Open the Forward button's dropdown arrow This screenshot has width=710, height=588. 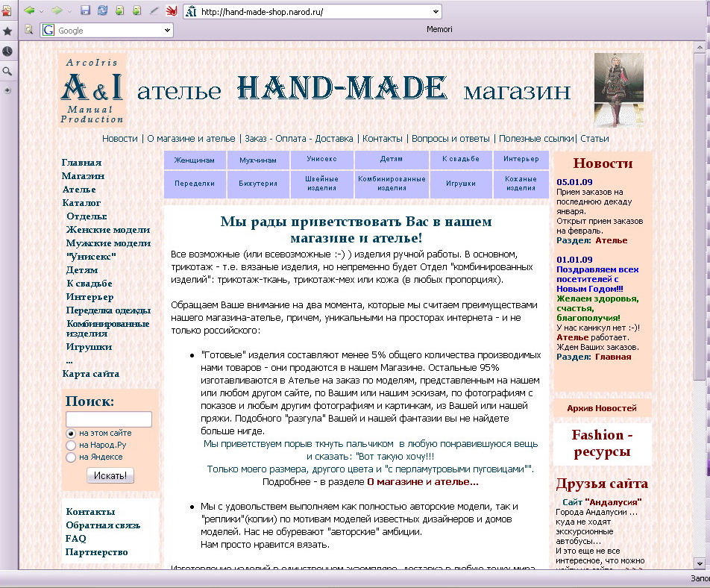(69, 10)
